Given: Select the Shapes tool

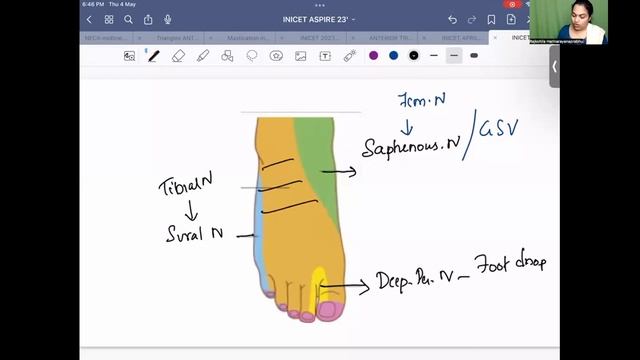Looking at the screenshot, I should point(227,56).
